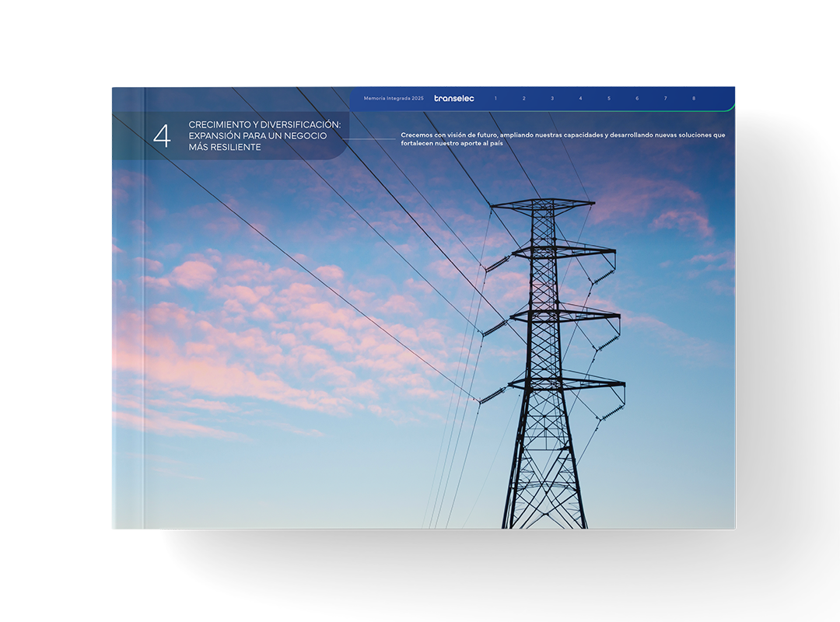Click the "Crecemos con visión de futuro" subtitle
This screenshot has height=622, width=840.
tap(563, 138)
